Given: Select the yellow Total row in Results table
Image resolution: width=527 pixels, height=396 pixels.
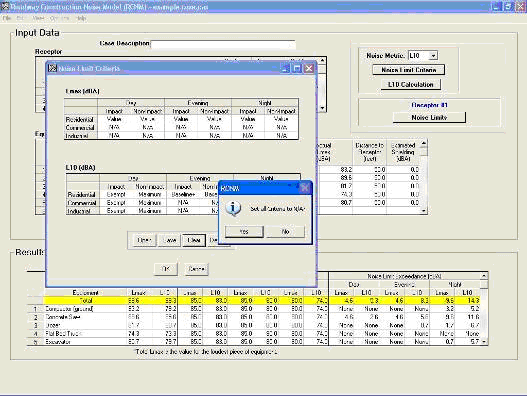Looking at the screenshot, I should pyautogui.click(x=254, y=301).
